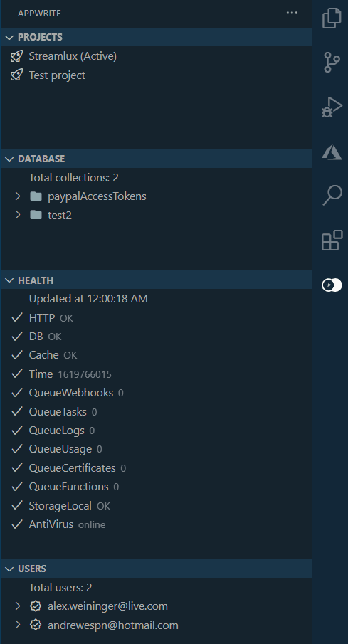Click the folder icon of test2
Image resolution: width=348 pixels, height=644 pixels.
coord(36,215)
